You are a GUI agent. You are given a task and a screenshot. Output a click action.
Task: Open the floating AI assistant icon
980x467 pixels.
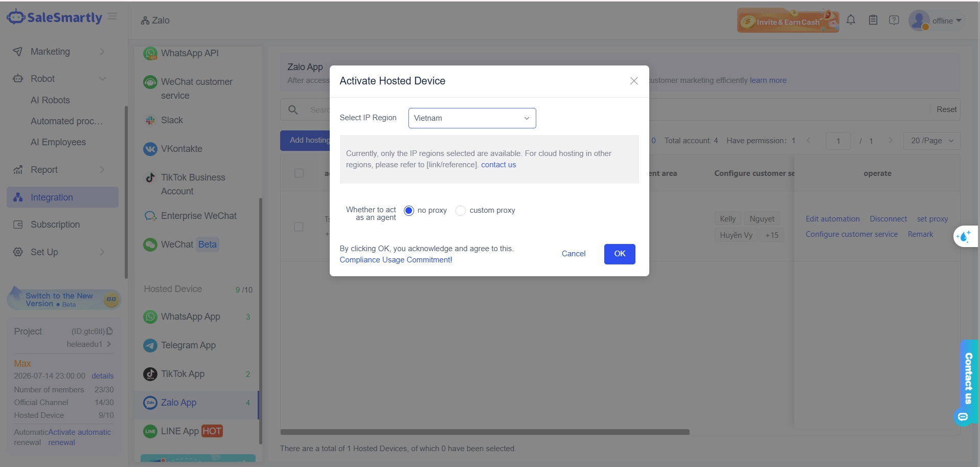pyautogui.click(x=965, y=236)
